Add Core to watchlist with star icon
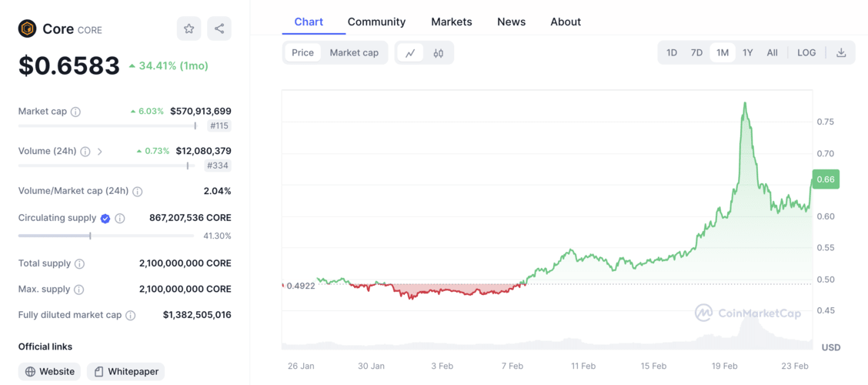868x385 pixels. pyautogui.click(x=189, y=28)
